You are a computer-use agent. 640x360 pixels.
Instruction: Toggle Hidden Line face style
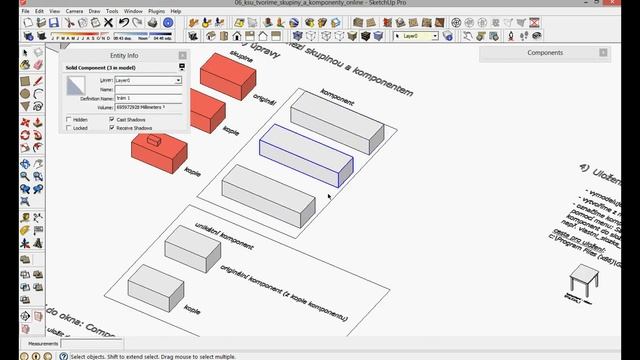click(x=339, y=36)
